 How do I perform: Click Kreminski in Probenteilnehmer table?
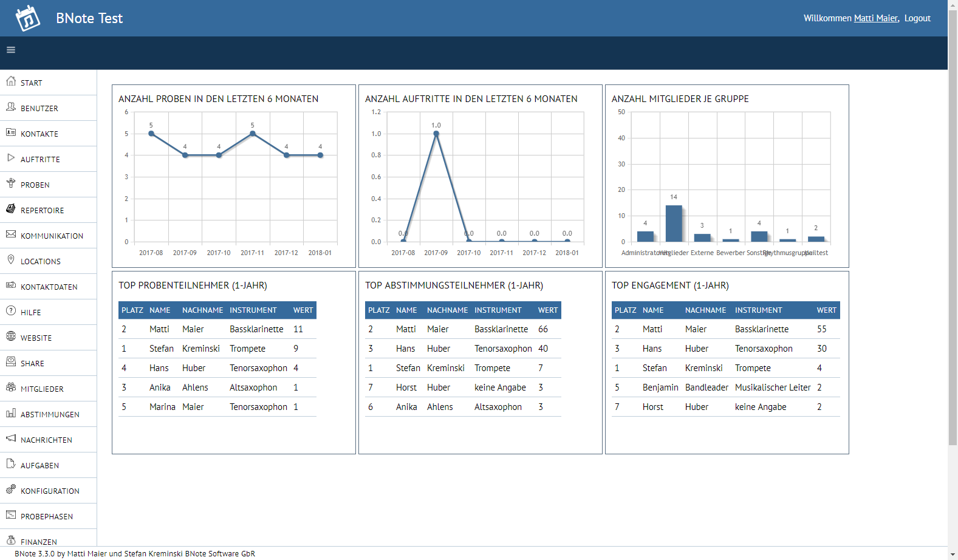click(x=201, y=349)
